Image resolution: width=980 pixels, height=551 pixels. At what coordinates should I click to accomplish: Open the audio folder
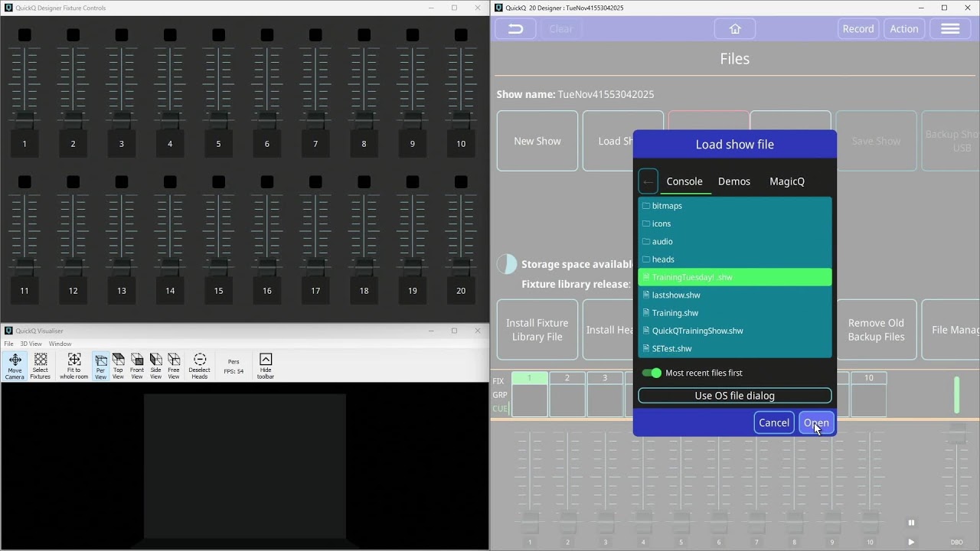point(735,241)
